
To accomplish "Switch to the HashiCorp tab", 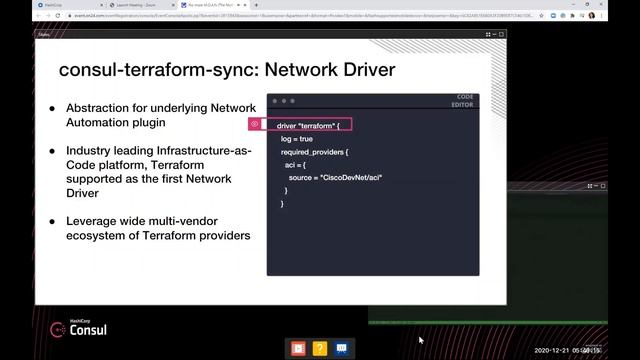I will pos(70,5).
